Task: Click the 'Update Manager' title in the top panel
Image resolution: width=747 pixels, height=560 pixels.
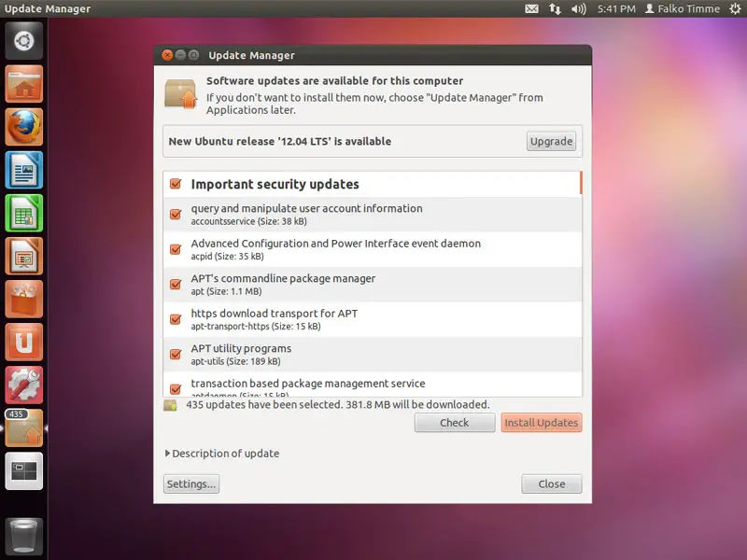Action: click(48, 8)
